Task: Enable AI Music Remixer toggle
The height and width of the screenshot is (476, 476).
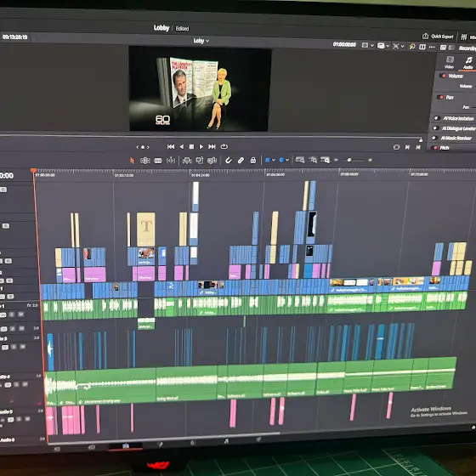Action: (x=434, y=138)
